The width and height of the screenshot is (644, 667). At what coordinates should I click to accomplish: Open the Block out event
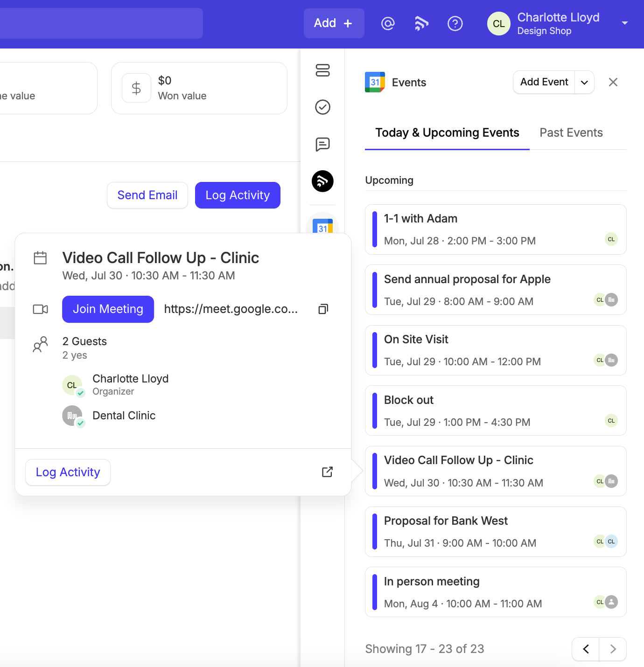coord(496,410)
